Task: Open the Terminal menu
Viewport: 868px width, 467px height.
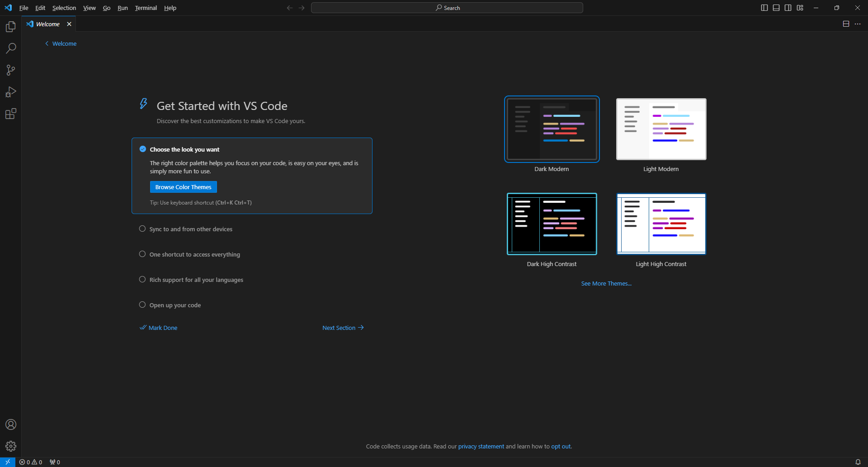Action: pyautogui.click(x=145, y=8)
